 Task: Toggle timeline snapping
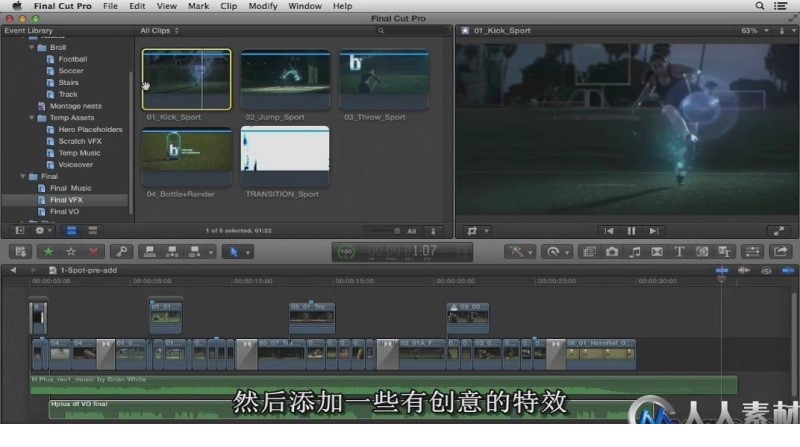[788, 270]
